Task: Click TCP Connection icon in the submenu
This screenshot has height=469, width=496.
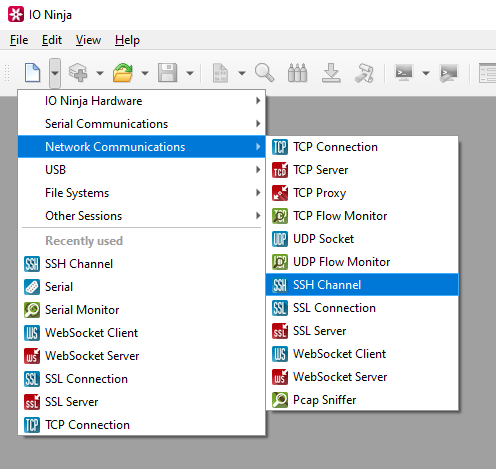Action: point(280,147)
